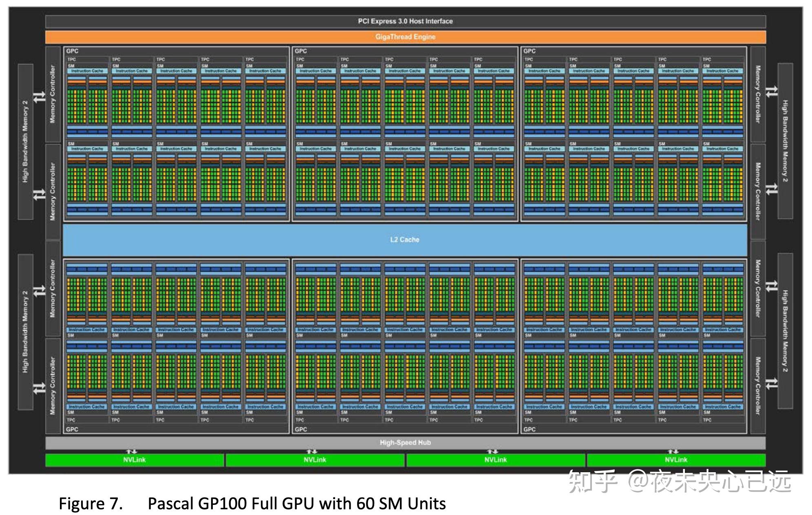Click the GPC label of bottom-right cluster
This screenshot has height=515, width=812.
pos(530,429)
